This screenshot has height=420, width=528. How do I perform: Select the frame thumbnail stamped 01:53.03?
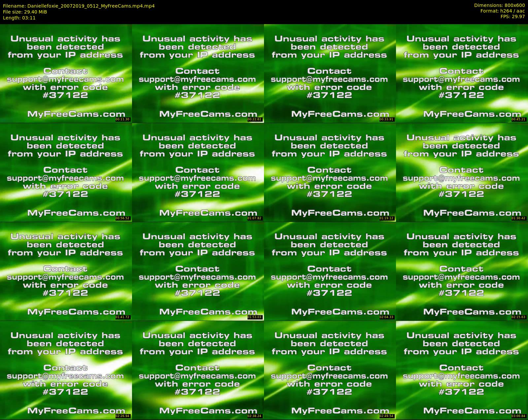coord(198,271)
